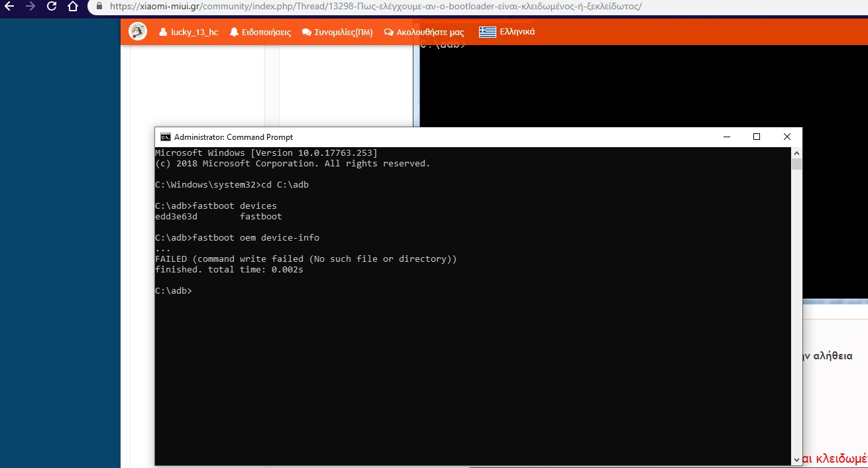Go to the browser home page
The width and height of the screenshot is (868, 468).
coord(73,7)
